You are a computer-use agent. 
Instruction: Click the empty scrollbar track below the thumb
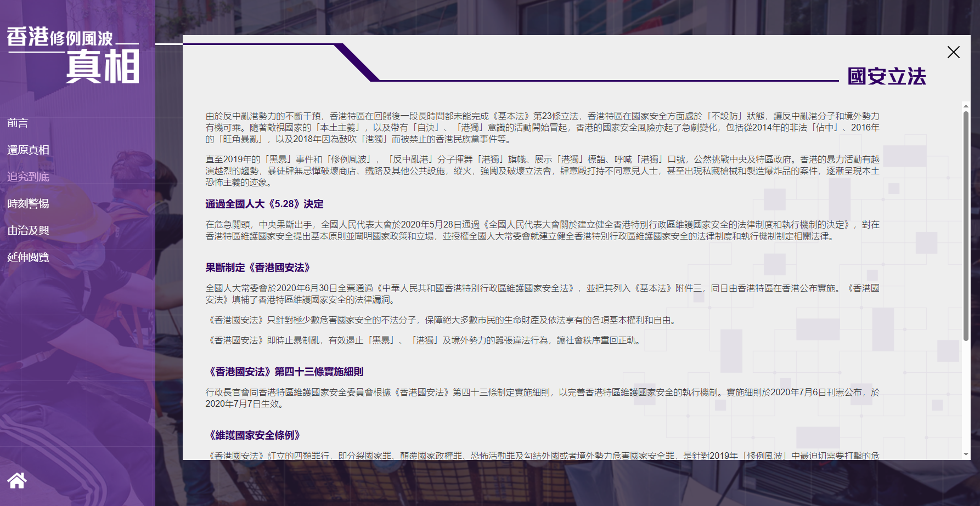(x=966, y=395)
